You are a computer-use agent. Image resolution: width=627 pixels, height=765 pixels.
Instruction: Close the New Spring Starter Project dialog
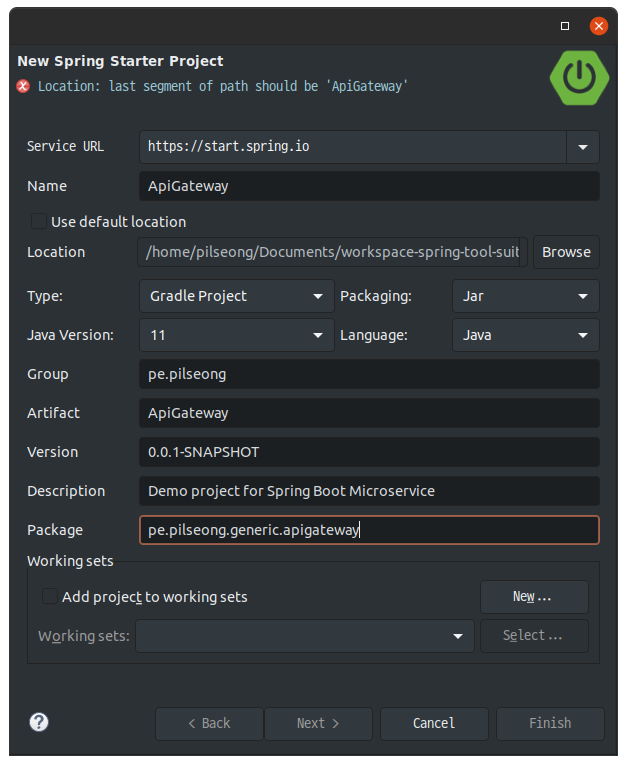(x=598, y=26)
